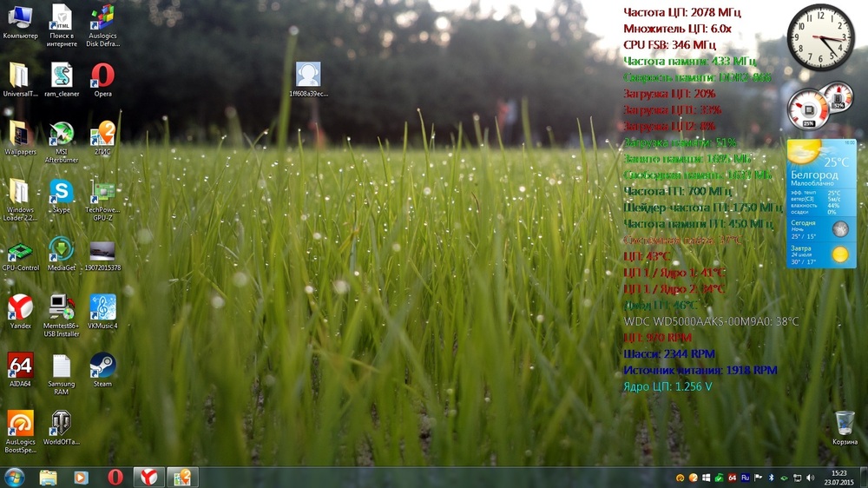
Task: Select the Wallpapers folder on desktop
Action: pyautogui.click(x=20, y=135)
